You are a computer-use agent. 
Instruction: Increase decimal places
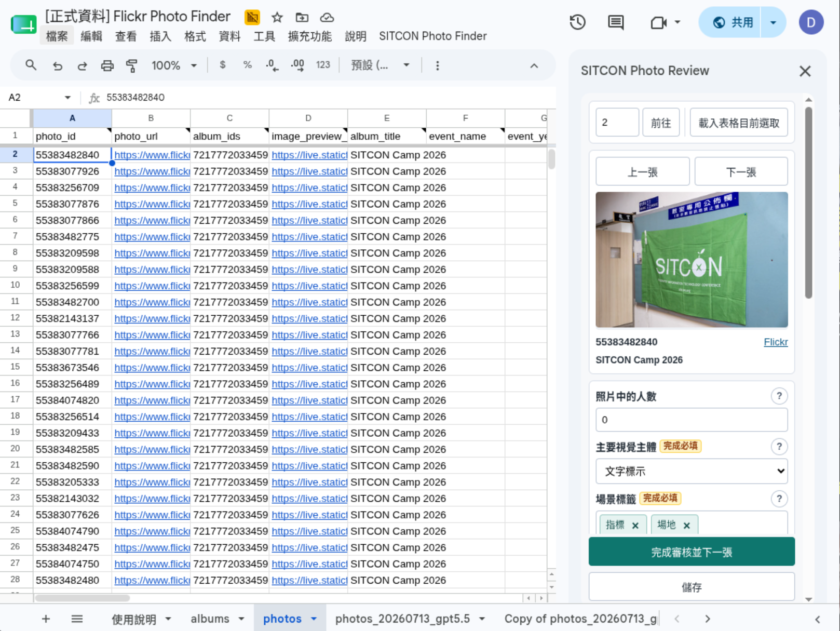tap(297, 65)
